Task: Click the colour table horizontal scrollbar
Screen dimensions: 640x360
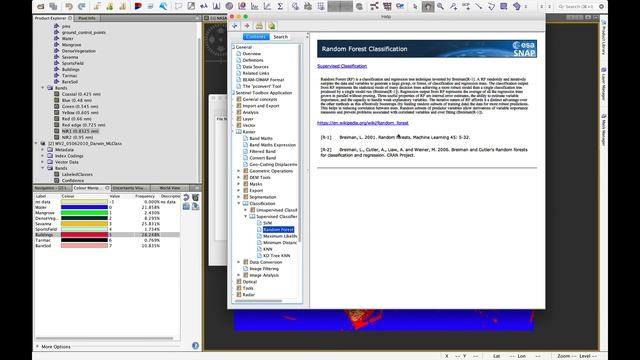Action: 104,338
